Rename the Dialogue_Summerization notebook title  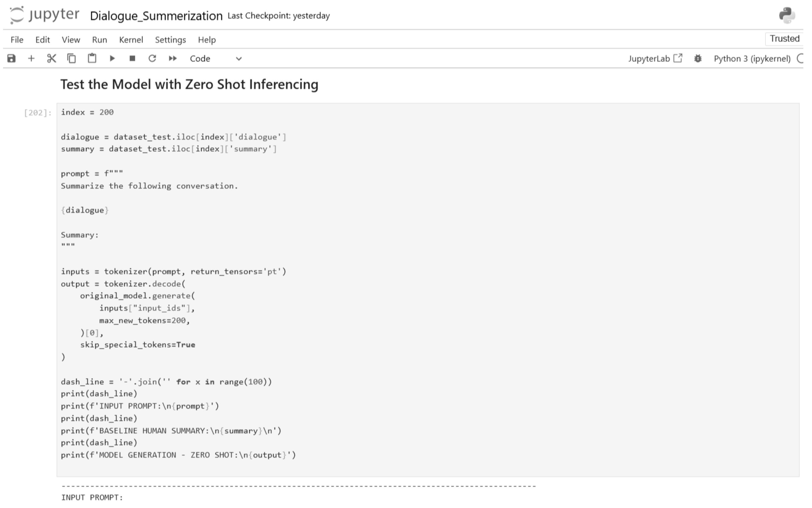point(156,16)
